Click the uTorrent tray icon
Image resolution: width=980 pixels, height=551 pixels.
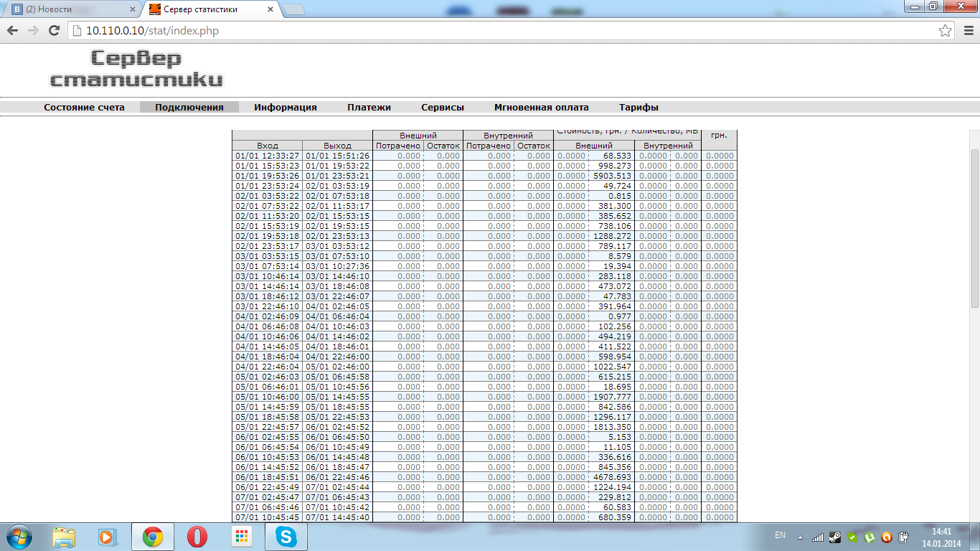pos(870,537)
